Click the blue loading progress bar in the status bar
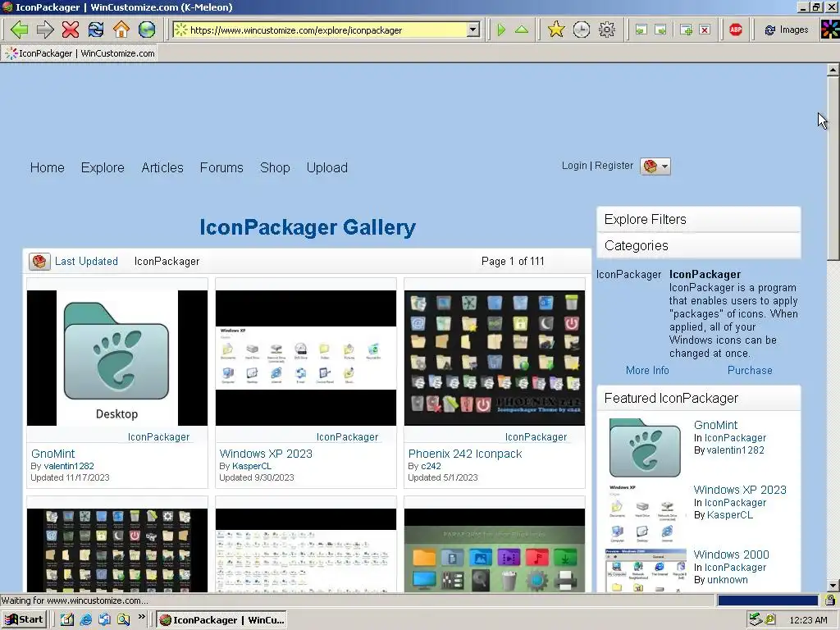Viewport: 840px width, 630px height. [768, 600]
